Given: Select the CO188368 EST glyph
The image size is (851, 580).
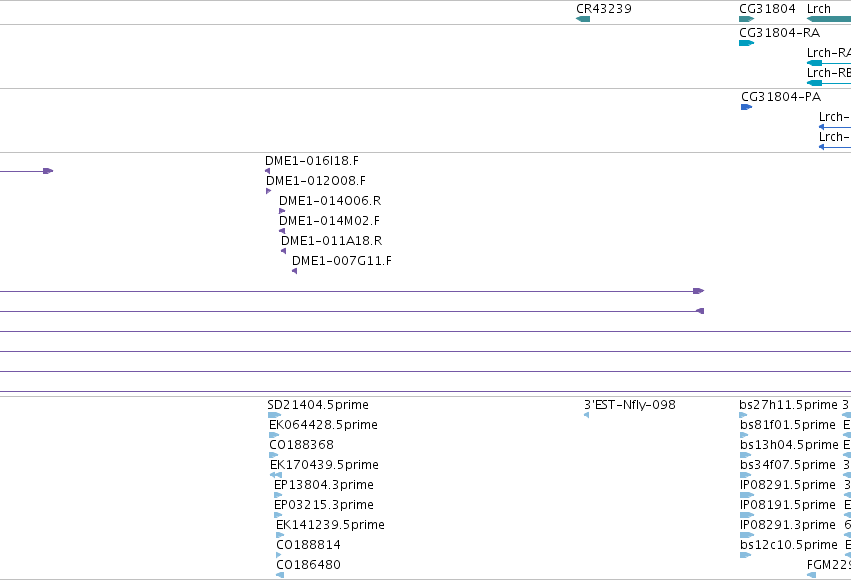Looking at the screenshot, I should pos(274,455).
